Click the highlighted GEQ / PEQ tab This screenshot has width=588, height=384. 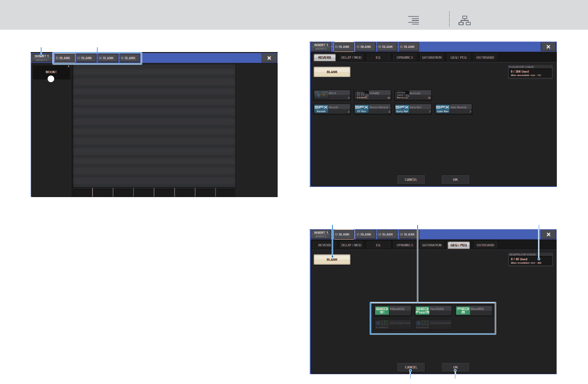coord(458,245)
